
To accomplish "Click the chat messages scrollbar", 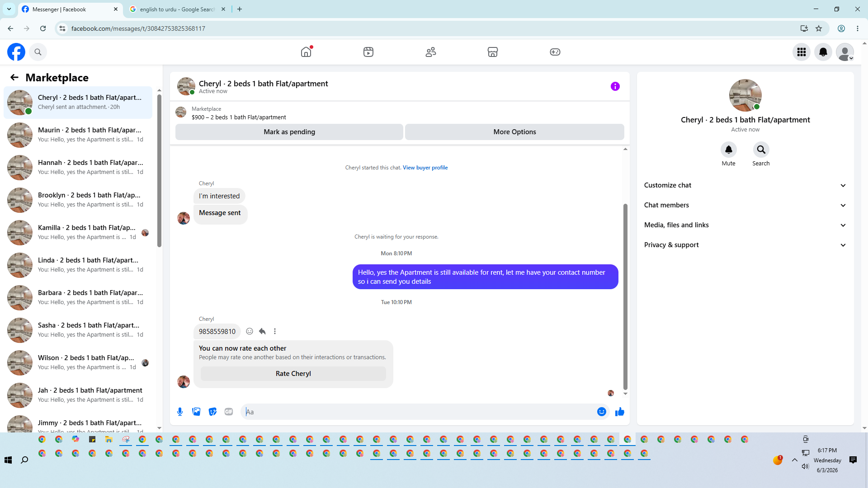I will click(625, 296).
